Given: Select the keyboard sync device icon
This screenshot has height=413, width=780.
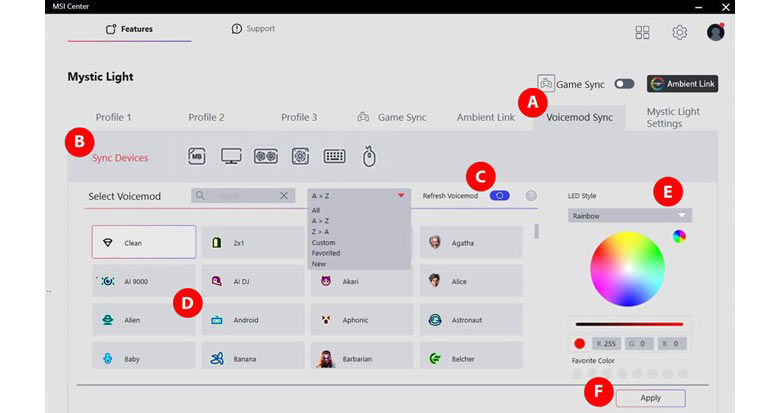Looking at the screenshot, I should pyautogui.click(x=334, y=156).
